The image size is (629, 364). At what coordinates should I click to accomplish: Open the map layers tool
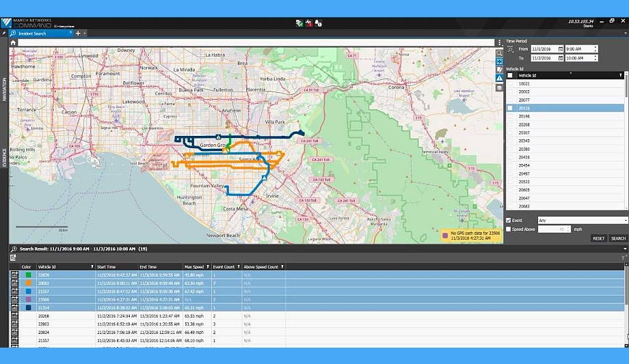coord(499,87)
